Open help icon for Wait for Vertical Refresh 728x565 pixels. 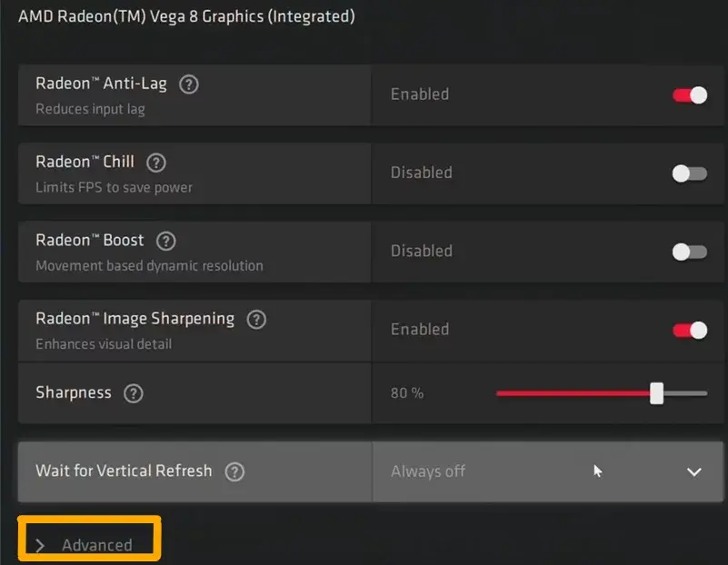coord(234,471)
